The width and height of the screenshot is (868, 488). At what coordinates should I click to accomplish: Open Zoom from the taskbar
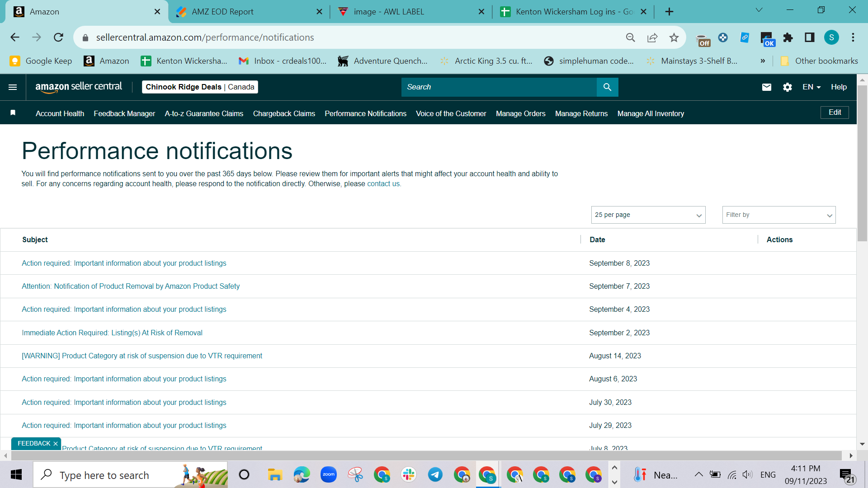coord(329,474)
